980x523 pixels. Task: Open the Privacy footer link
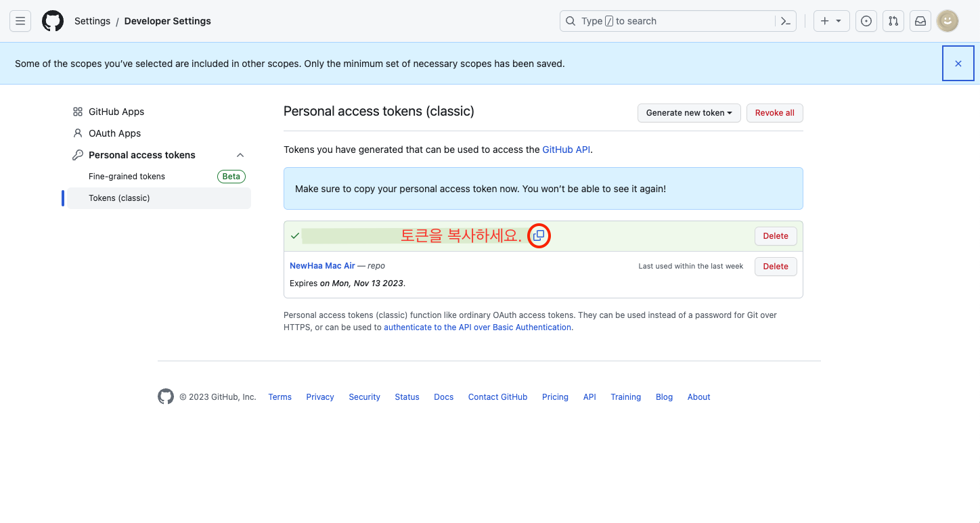click(320, 397)
